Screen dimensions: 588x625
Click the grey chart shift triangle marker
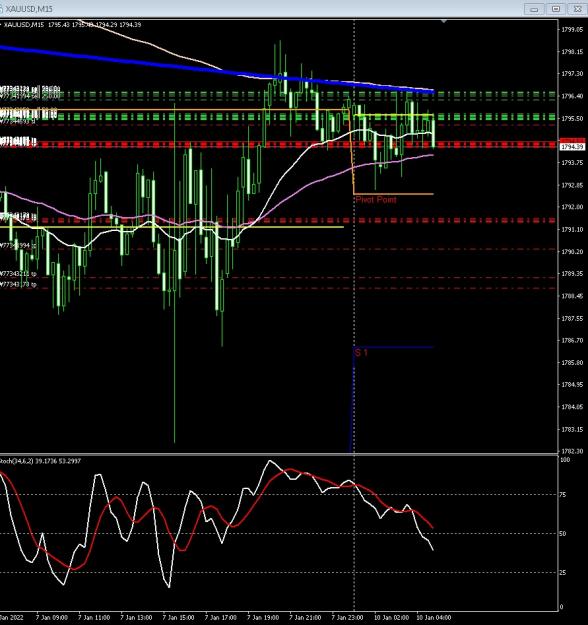click(x=443, y=21)
